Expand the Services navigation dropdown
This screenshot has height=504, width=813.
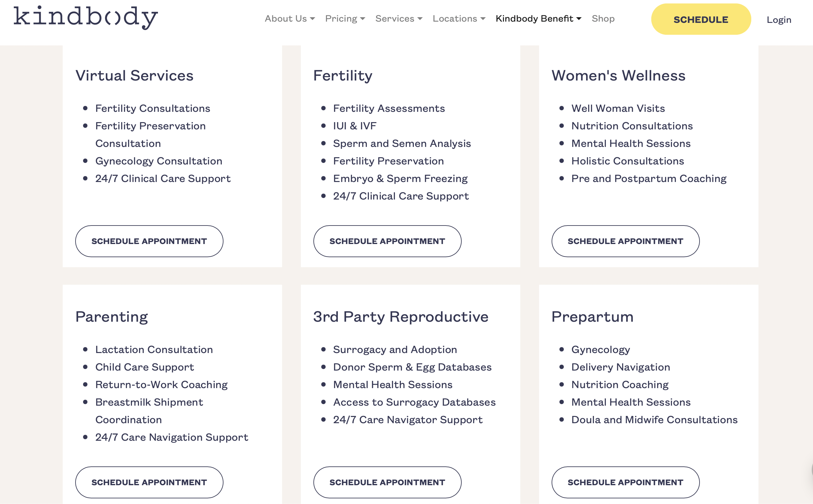coord(398,19)
